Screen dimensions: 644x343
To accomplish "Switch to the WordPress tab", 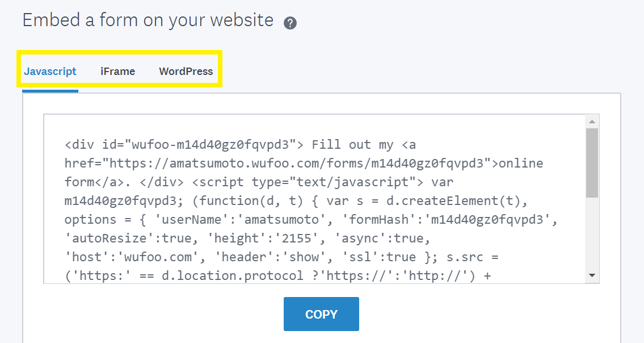I will (186, 71).
